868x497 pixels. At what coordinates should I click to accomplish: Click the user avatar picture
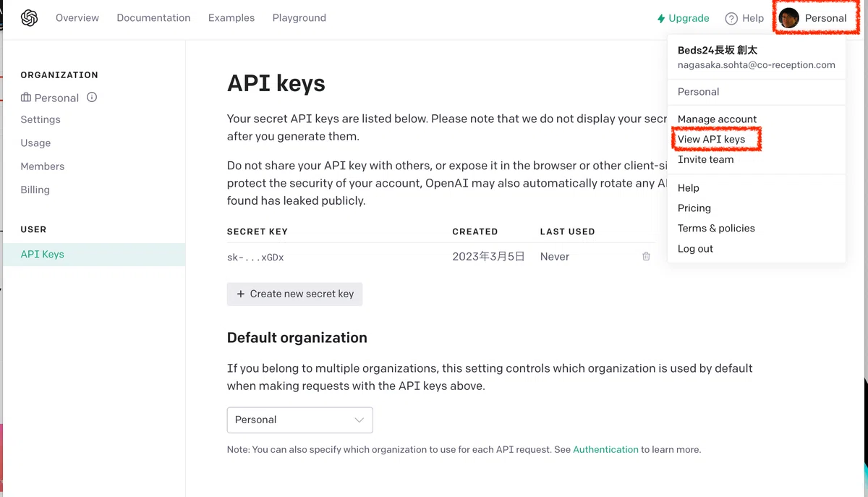click(x=789, y=18)
